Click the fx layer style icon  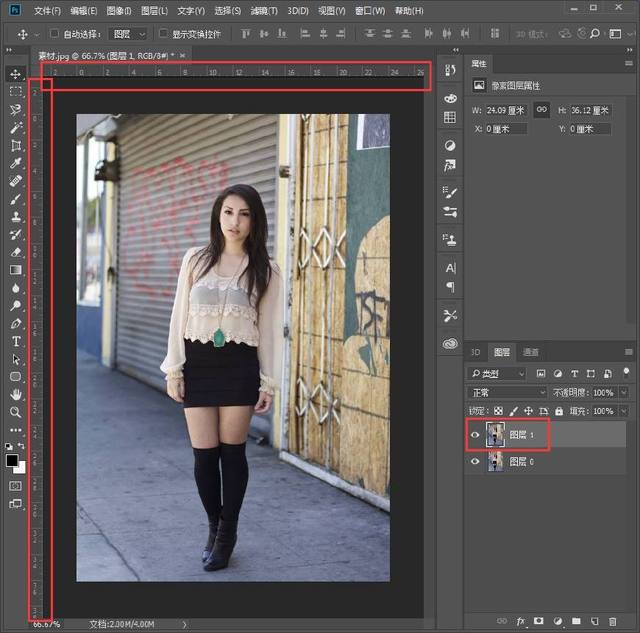521,622
